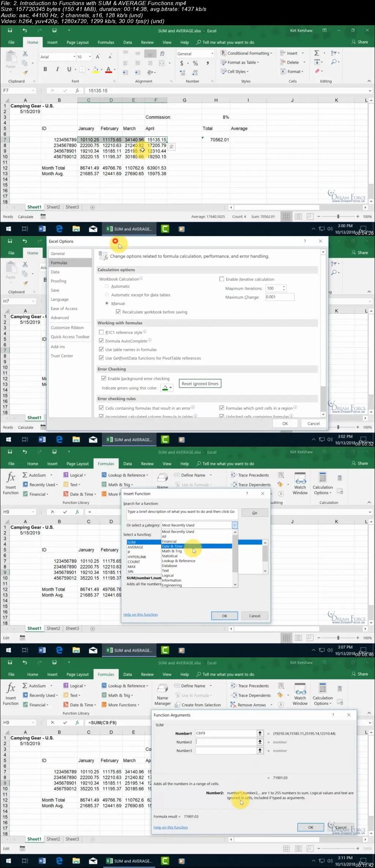Open the General number format dropdown
The height and width of the screenshot is (868, 375).
point(212,53)
